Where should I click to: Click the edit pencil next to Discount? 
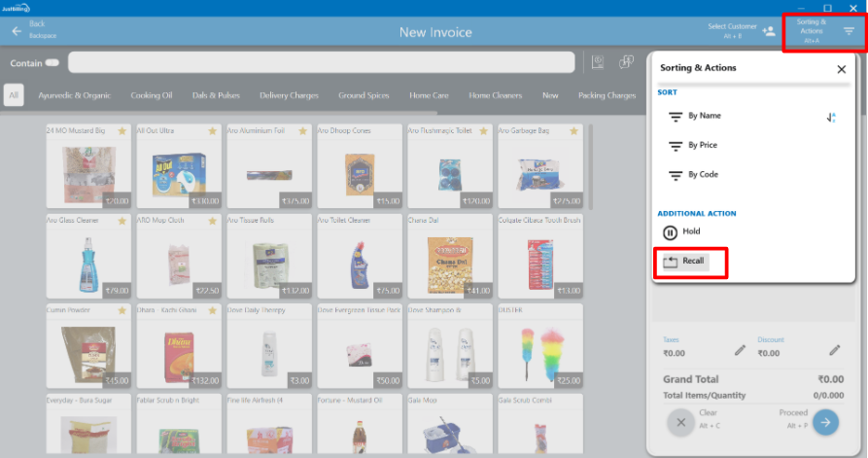click(x=834, y=350)
